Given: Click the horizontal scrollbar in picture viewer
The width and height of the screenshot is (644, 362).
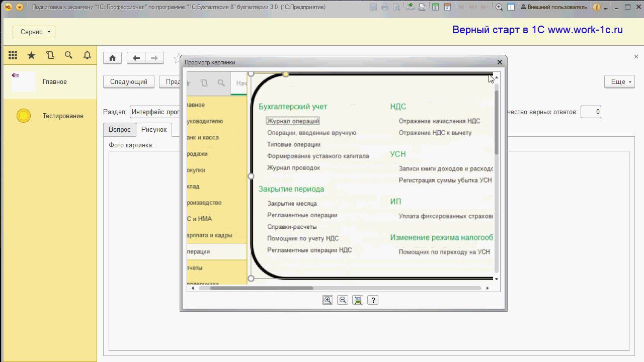Looking at the screenshot, I should 262,288.
